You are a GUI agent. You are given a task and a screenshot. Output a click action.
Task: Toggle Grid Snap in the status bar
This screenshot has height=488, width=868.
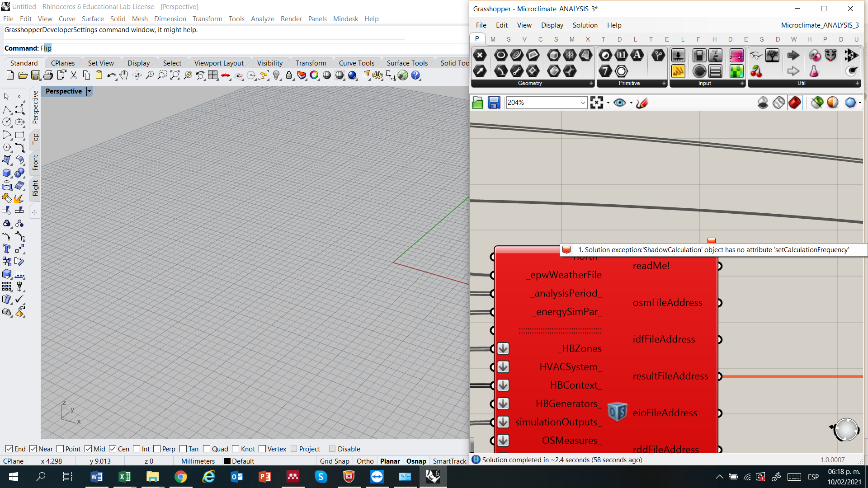(x=334, y=461)
